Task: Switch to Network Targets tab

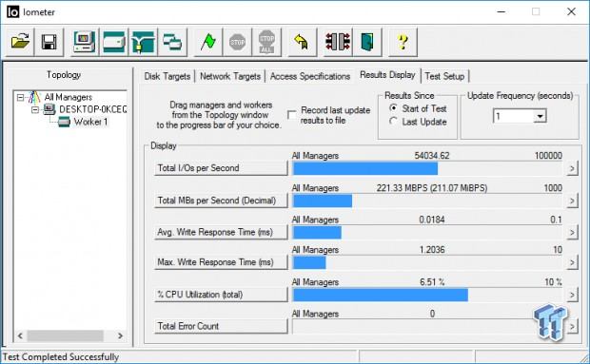Action: (230, 76)
